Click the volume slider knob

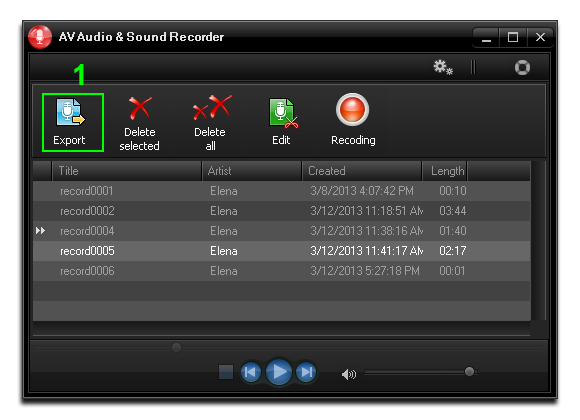pos(469,372)
